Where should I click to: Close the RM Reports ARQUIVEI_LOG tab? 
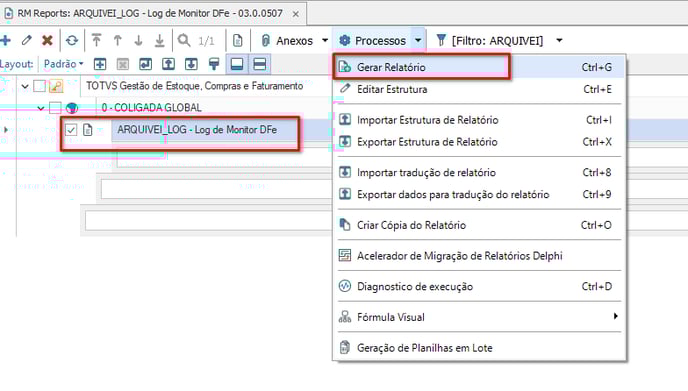click(296, 14)
